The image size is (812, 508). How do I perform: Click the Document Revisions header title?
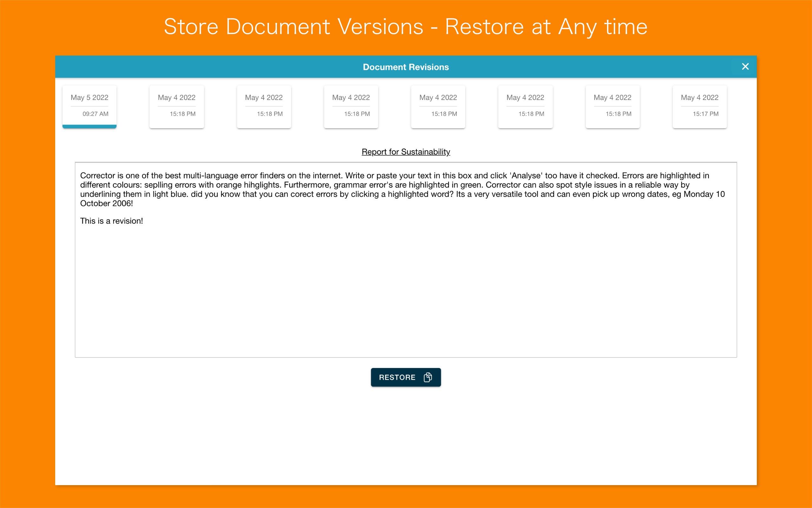[406, 67]
